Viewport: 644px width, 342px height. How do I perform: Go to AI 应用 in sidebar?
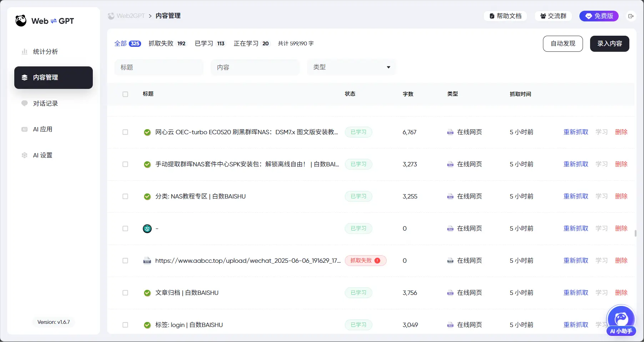[x=42, y=129]
